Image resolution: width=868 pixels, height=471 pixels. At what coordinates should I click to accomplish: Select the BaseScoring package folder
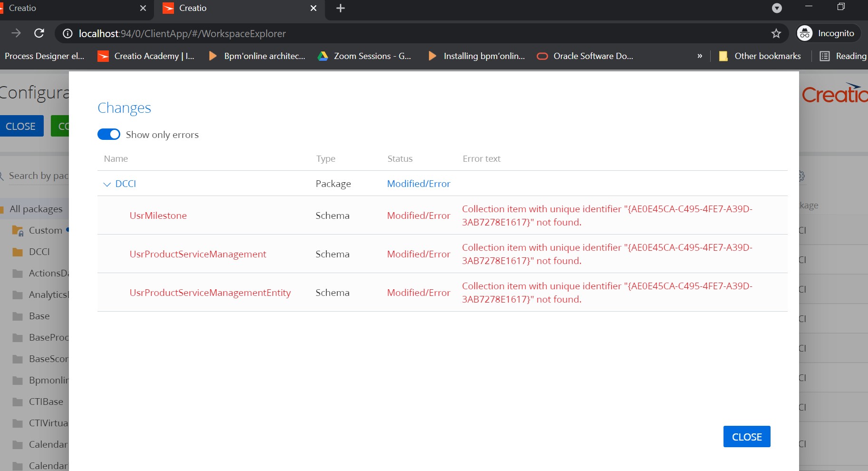(41, 359)
